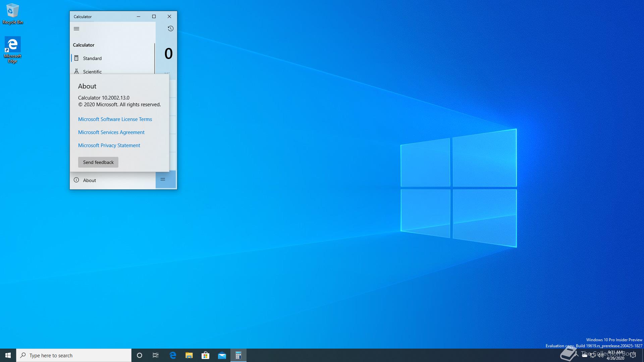Viewport: 644px width, 362px height.
Task: Open Task View from the taskbar
Action: tap(156, 355)
